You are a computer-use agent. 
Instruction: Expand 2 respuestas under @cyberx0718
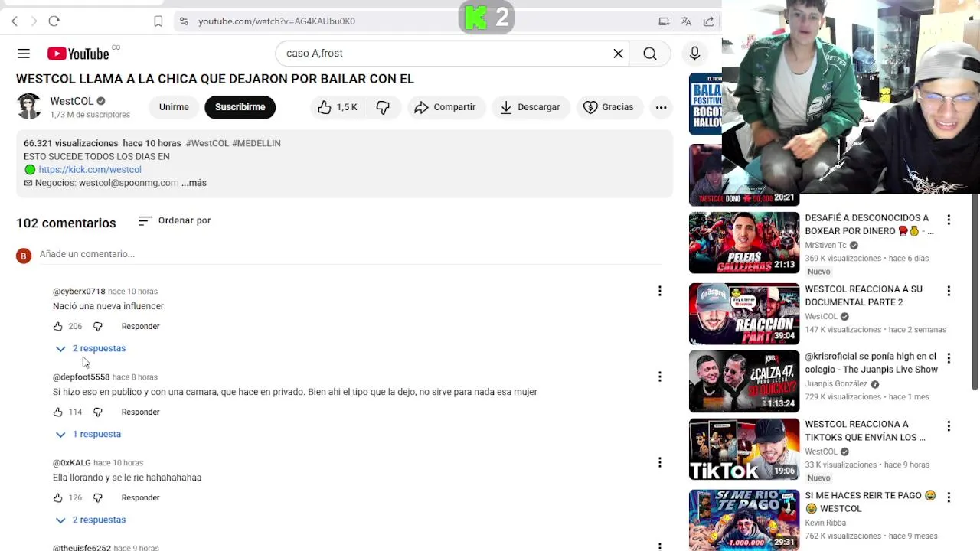[90, 349]
